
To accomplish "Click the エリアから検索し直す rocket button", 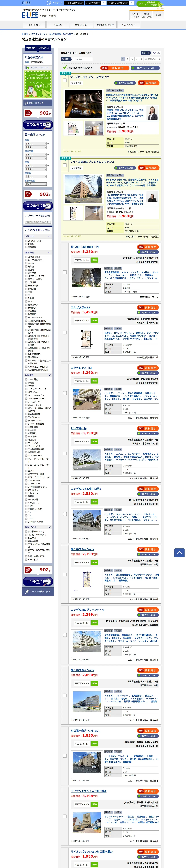I will [38, 592].
